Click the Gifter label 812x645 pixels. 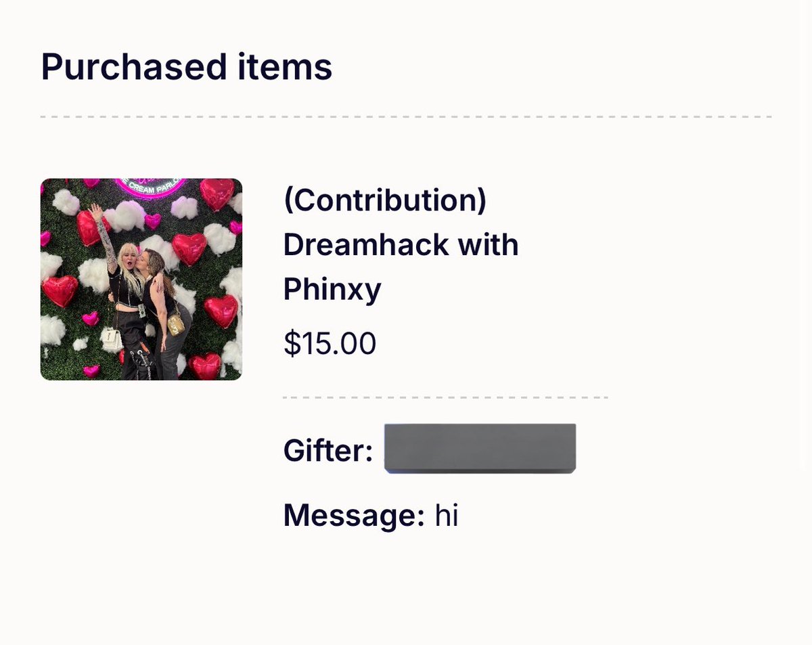[328, 451]
